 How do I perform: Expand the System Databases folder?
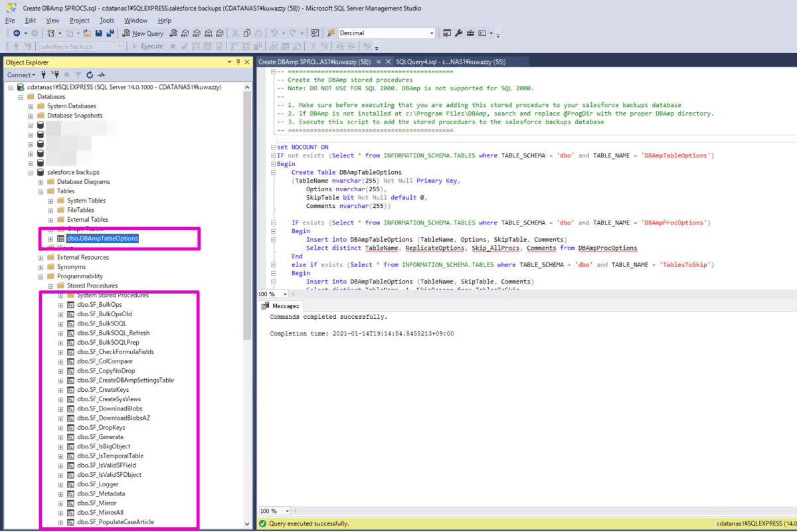click(31, 106)
